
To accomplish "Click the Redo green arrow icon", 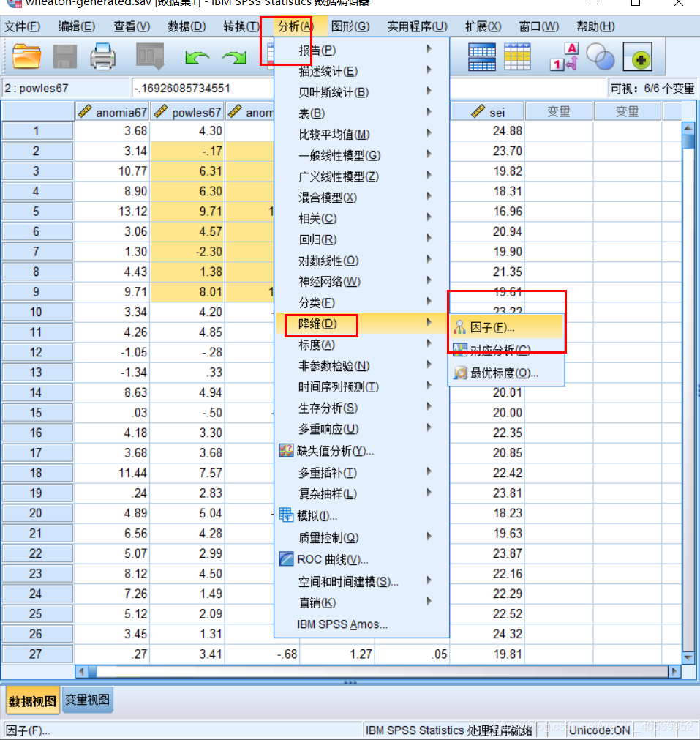I will click(x=235, y=58).
